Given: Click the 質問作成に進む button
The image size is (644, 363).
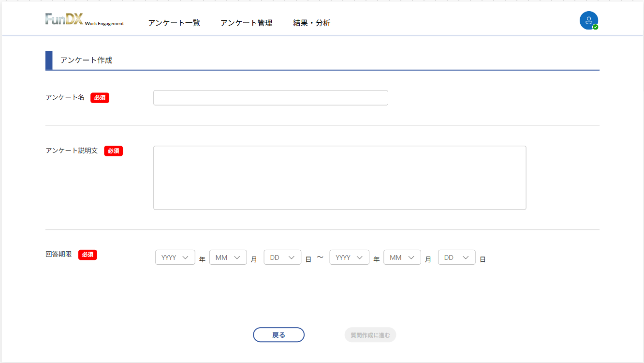Looking at the screenshot, I should (x=370, y=335).
